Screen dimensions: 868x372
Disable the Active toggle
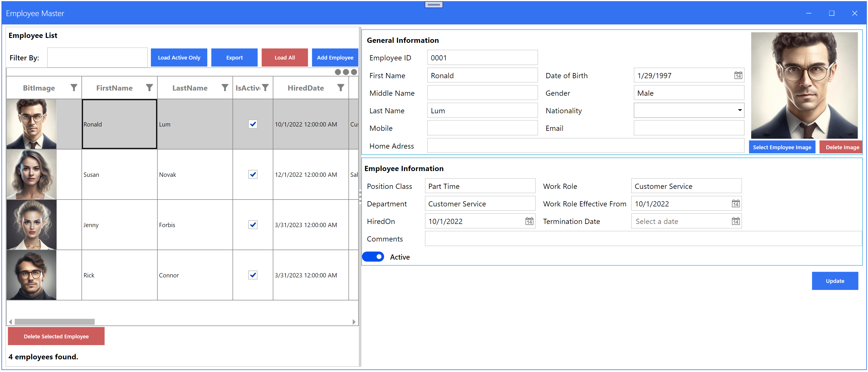point(373,256)
